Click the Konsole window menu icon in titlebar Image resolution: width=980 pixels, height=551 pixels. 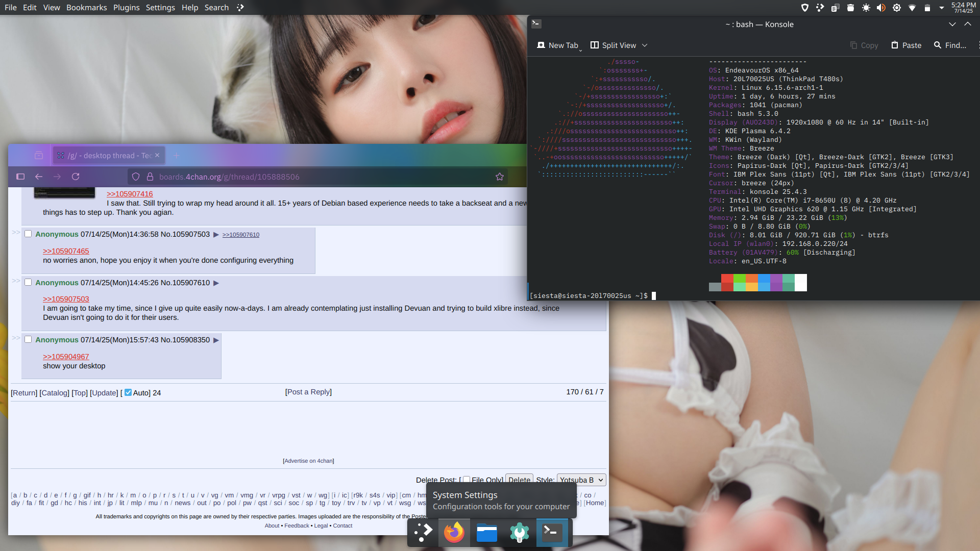click(x=536, y=23)
